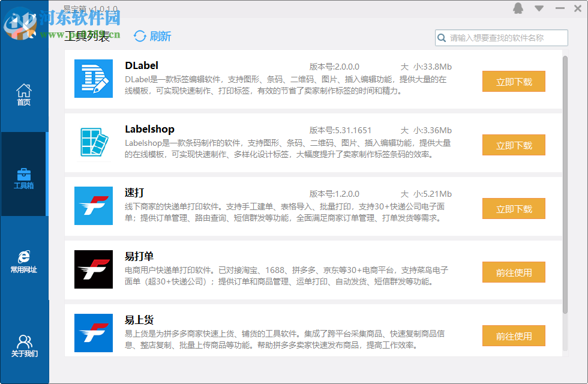Screen dimensions: 588x384
Task: Select the 工具列表 tab
Action: 87,36
